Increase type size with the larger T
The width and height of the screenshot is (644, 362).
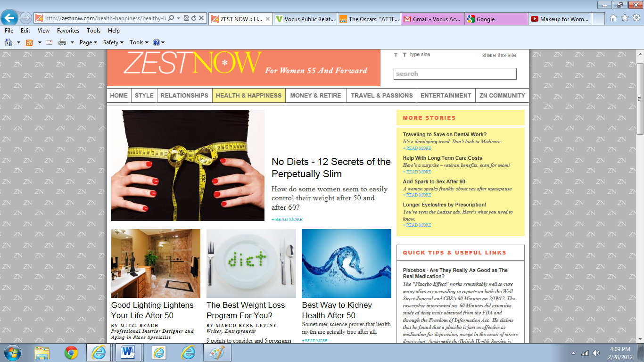coord(404,55)
